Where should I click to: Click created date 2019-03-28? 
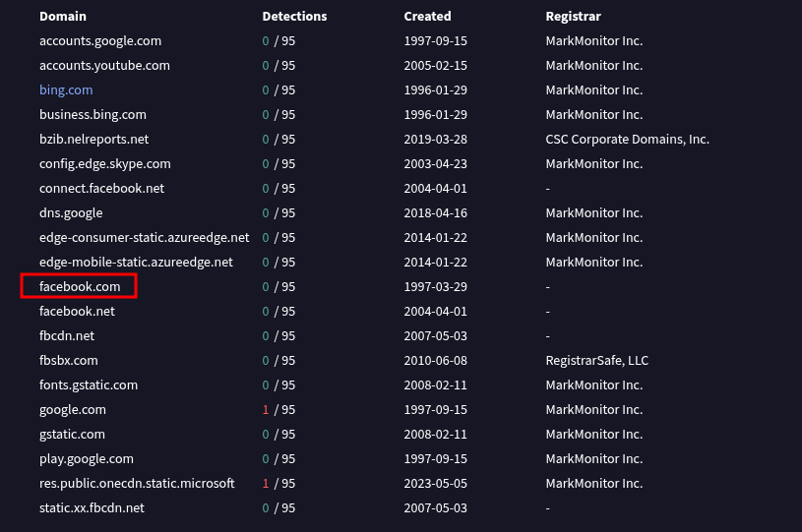click(436, 139)
